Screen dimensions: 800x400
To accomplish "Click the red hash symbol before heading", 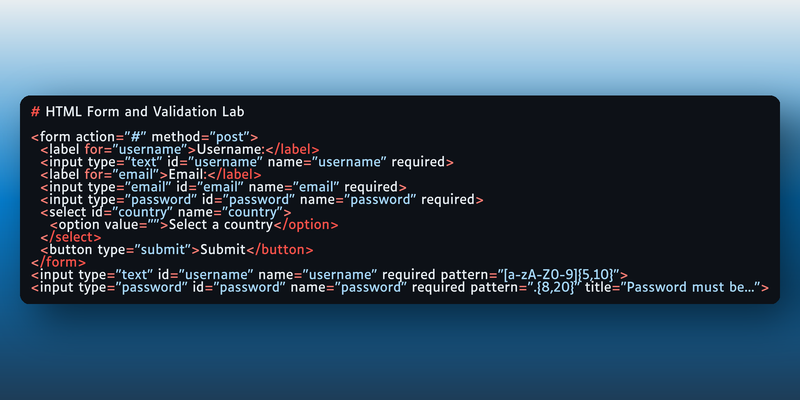I will pyautogui.click(x=35, y=111).
